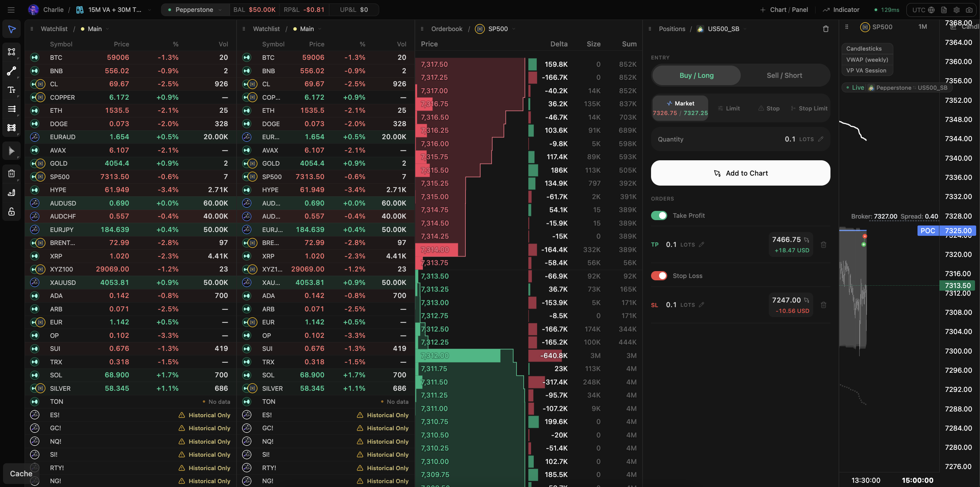Select the Market order type tab
Image resolution: width=980 pixels, height=487 pixels.
coord(680,108)
